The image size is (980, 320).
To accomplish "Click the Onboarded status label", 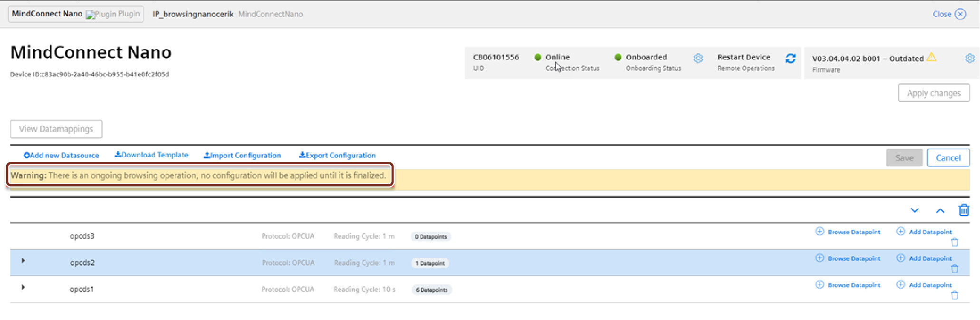I will click(x=646, y=57).
